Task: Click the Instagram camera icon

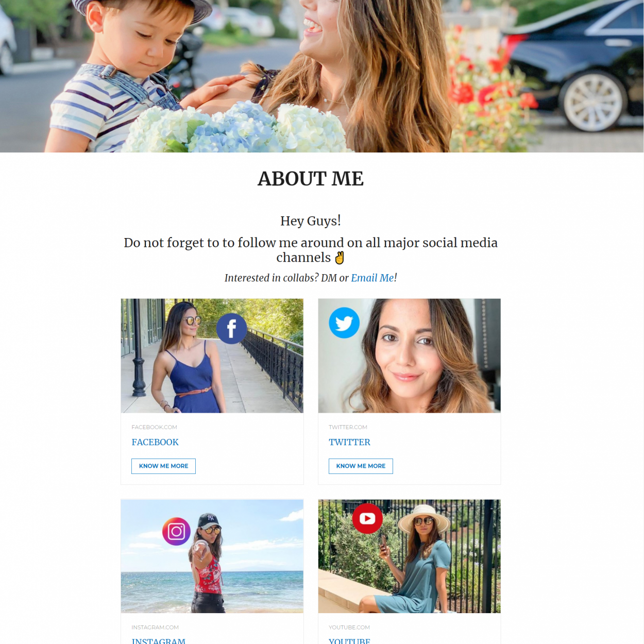Action: point(176,531)
